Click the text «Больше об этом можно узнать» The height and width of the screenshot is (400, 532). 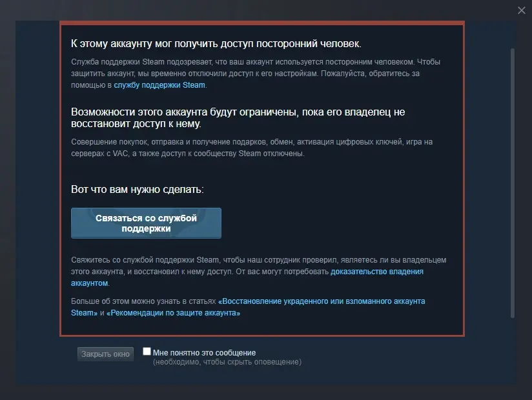(143, 301)
